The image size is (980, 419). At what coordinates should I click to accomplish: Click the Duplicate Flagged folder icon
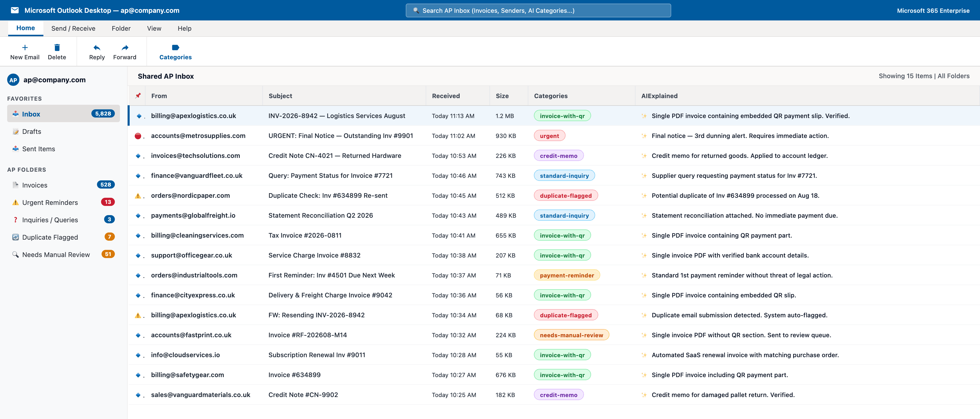coord(16,237)
